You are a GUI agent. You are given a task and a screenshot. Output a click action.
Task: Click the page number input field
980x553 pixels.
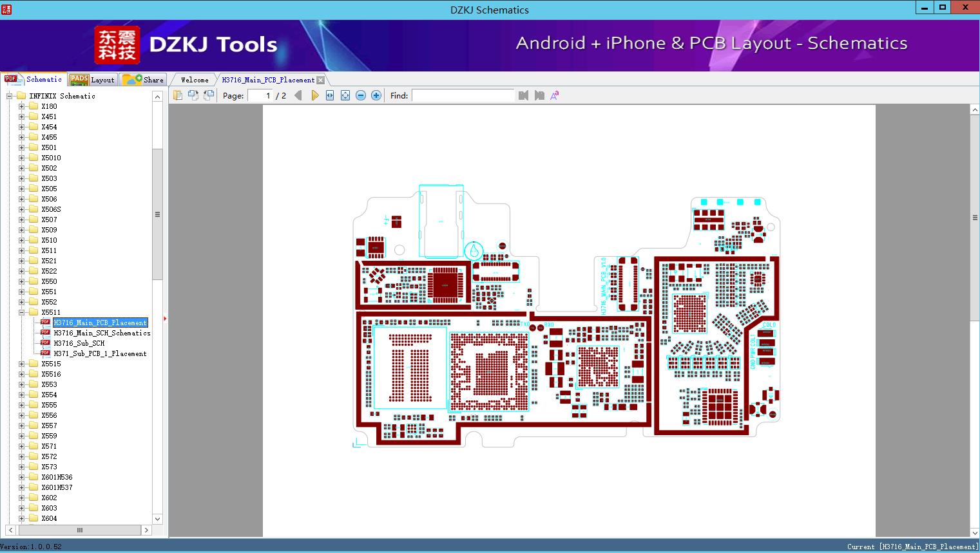[x=260, y=95]
